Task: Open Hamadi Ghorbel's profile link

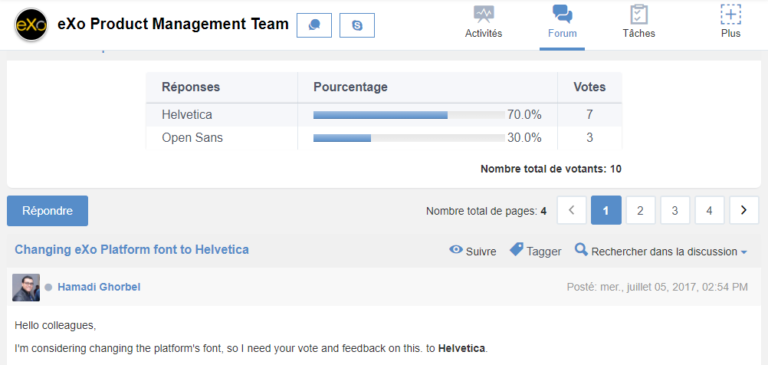Action: [x=99, y=287]
